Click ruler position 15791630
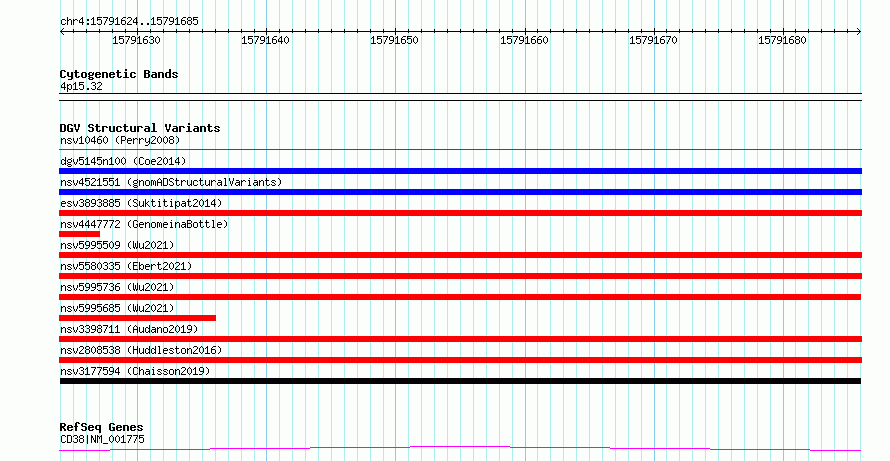This screenshot has height=461, width=890. click(136, 40)
